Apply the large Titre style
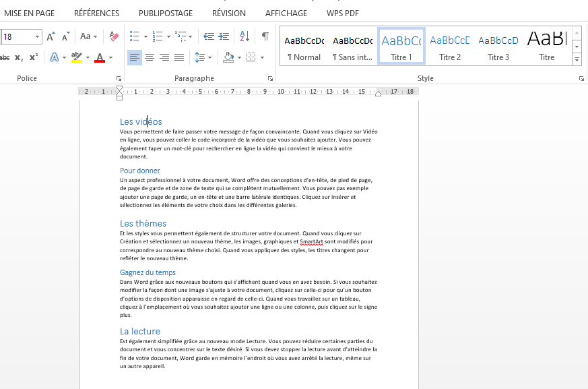Viewport: 588px width, 389px height. click(x=547, y=47)
